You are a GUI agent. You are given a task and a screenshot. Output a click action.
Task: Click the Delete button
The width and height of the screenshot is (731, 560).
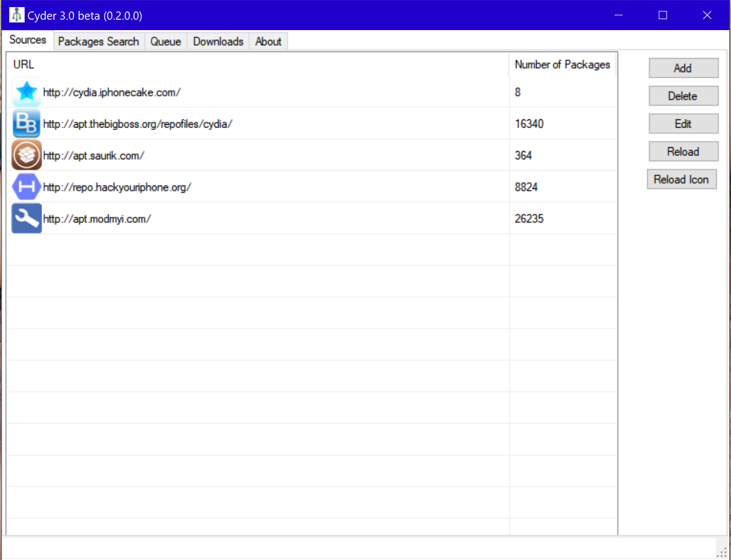683,96
